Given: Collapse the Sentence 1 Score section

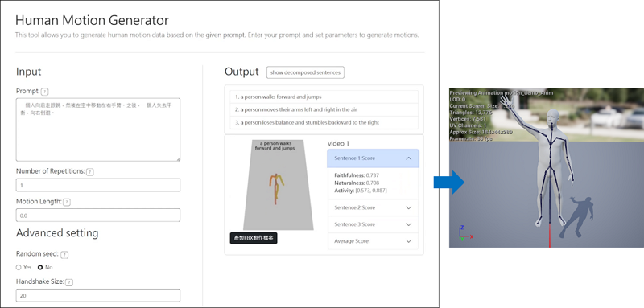Looking at the screenshot, I should (x=373, y=158).
